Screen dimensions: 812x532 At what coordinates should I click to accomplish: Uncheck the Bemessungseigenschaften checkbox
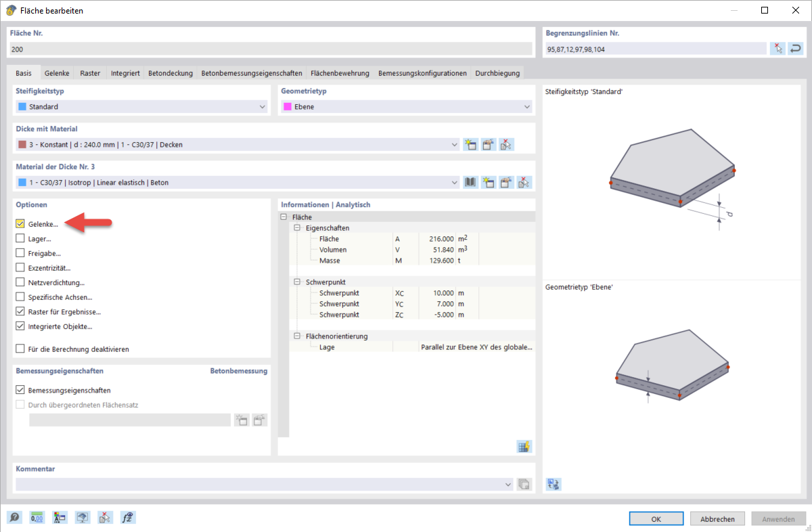click(20, 390)
